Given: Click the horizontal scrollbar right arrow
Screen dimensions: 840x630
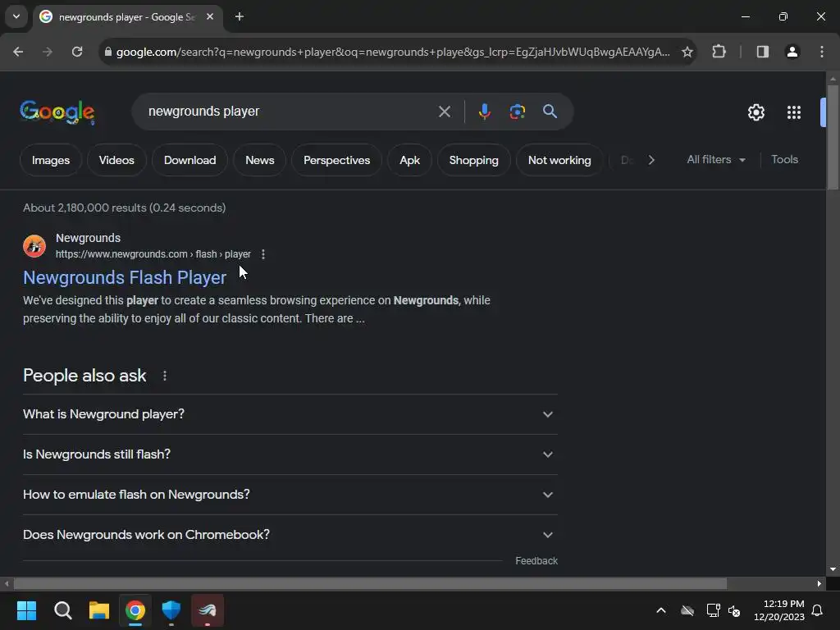Looking at the screenshot, I should click(x=819, y=583).
